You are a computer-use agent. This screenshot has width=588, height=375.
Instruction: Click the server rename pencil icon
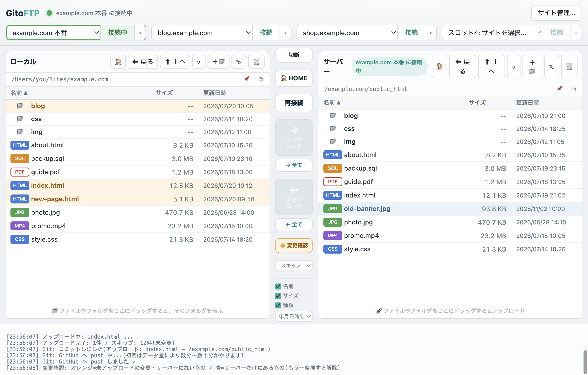[x=552, y=67]
